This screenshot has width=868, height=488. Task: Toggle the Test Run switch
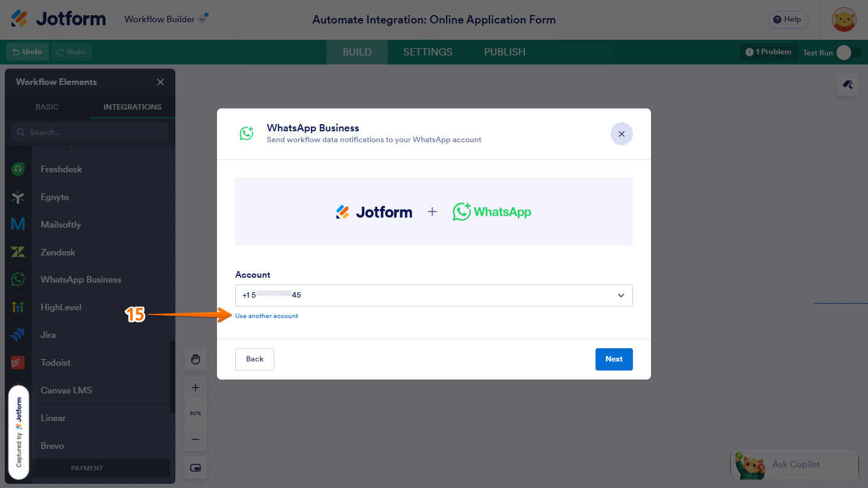tap(848, 52)
